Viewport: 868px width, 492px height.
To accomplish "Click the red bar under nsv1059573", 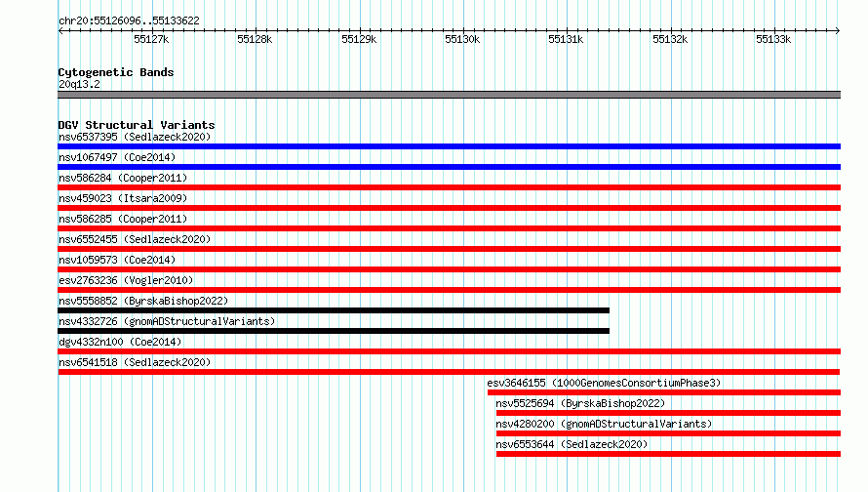I will click(x=449, y=269).
